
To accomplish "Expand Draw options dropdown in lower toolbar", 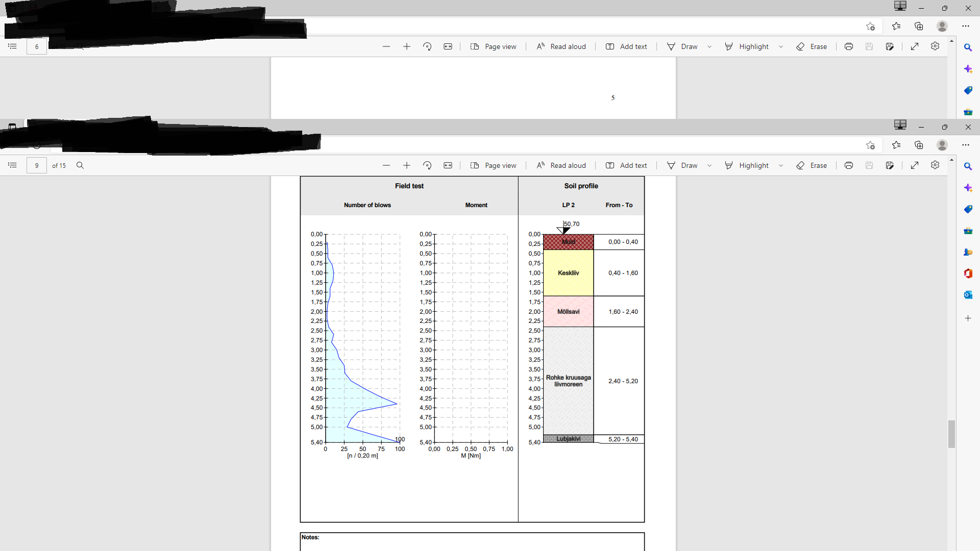I will (709, 165).
